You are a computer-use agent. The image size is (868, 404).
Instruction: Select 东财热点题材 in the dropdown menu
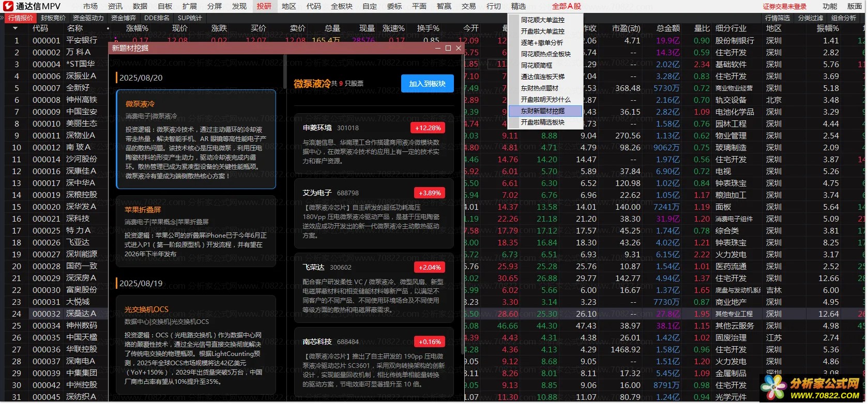[x=545, y=88]
